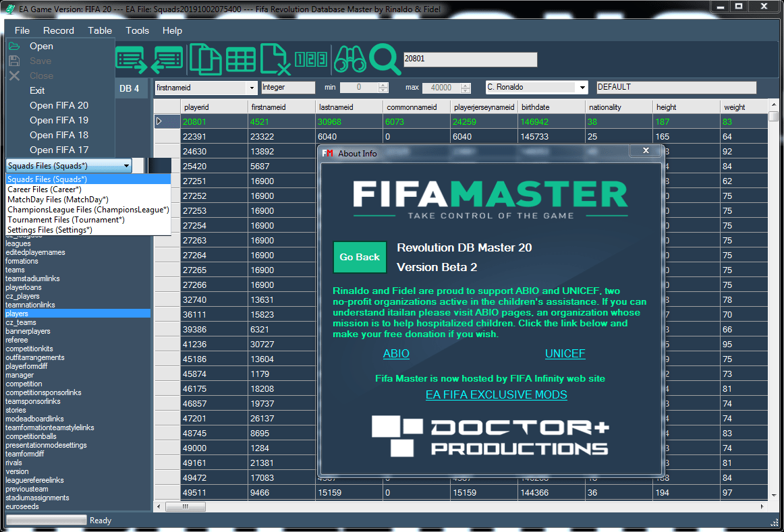The height and width of the screenshot is (532, 784).
Task: Click the import record toolbar icon
Action: [x=167, y=59]
